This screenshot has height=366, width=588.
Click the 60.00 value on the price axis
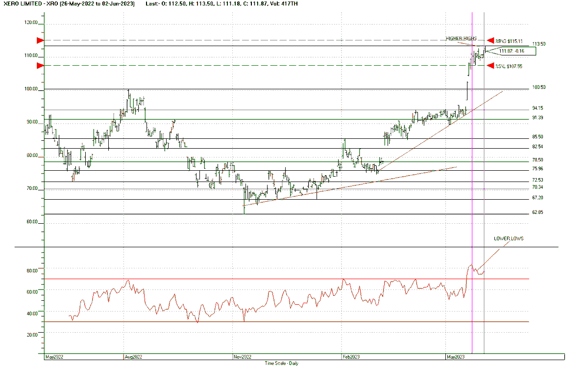pyautogui.click(x=32, y=221)
